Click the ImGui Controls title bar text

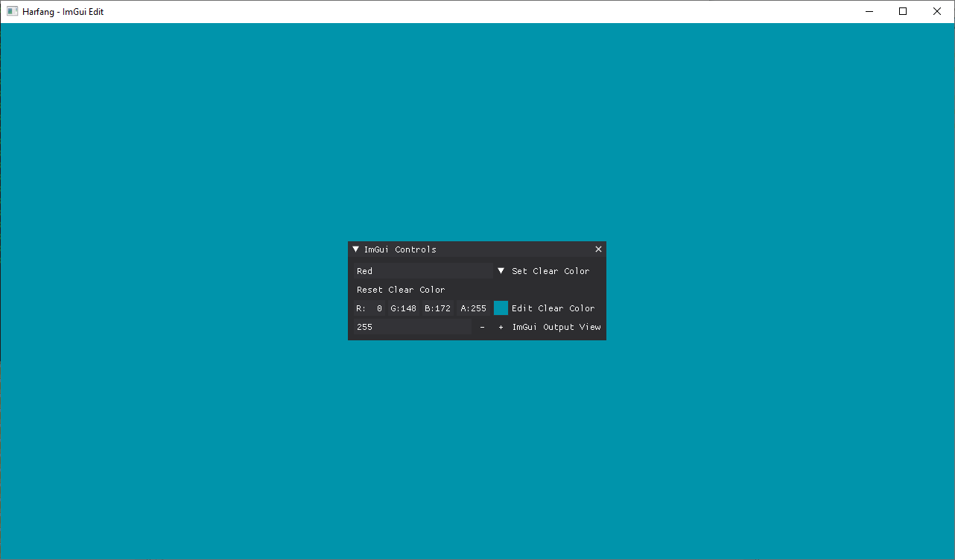pos(400,249)
